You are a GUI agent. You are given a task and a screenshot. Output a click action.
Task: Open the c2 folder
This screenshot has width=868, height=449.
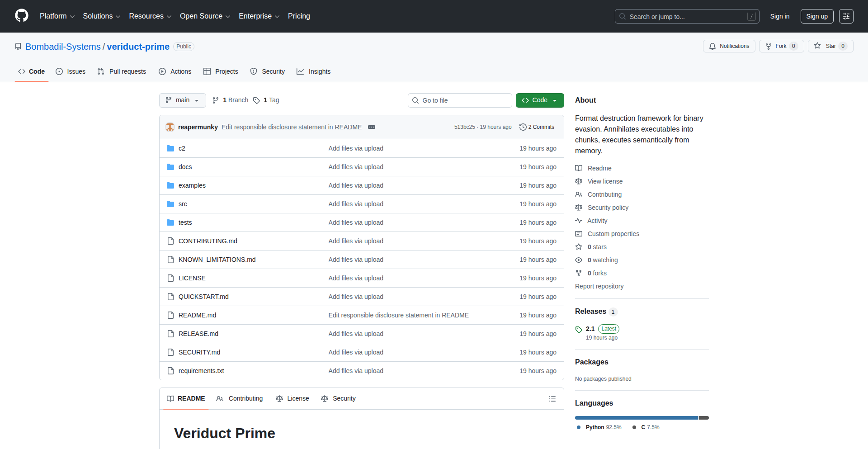coord(182,148)
